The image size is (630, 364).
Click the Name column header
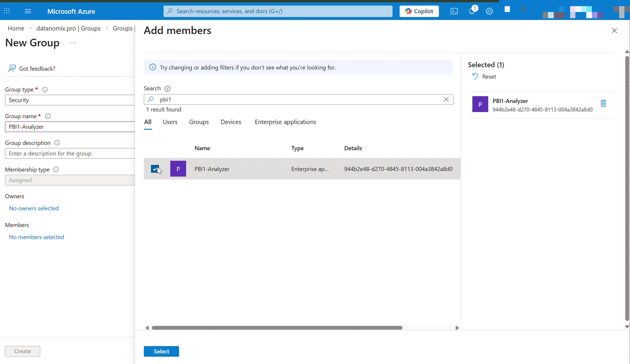click(x=202, y=148)
